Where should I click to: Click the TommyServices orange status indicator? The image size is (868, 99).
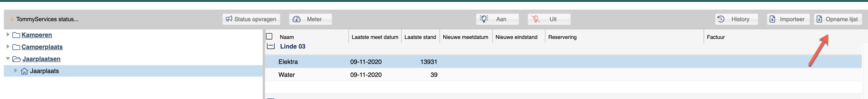click(12, 19)
